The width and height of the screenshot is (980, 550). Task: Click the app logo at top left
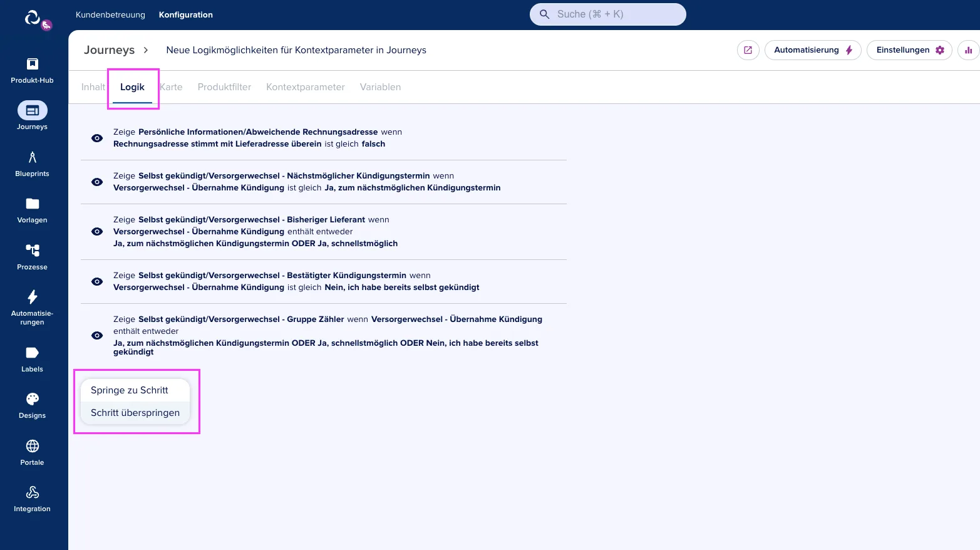click(33, 18)
